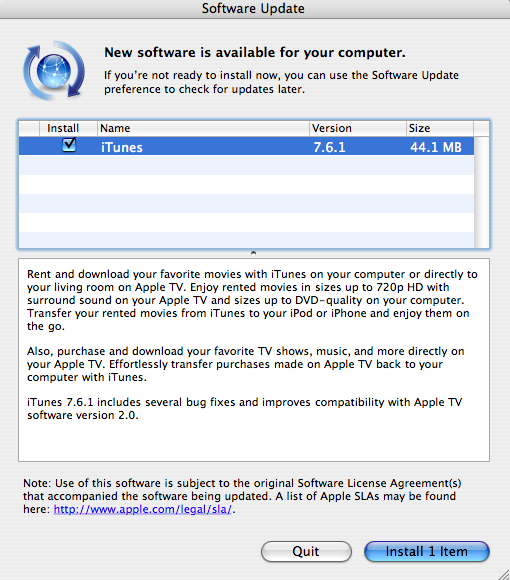510x580 pixels.
Task: Sort by the Version column header
Action: pyautogui.click(x=358, y=128)
